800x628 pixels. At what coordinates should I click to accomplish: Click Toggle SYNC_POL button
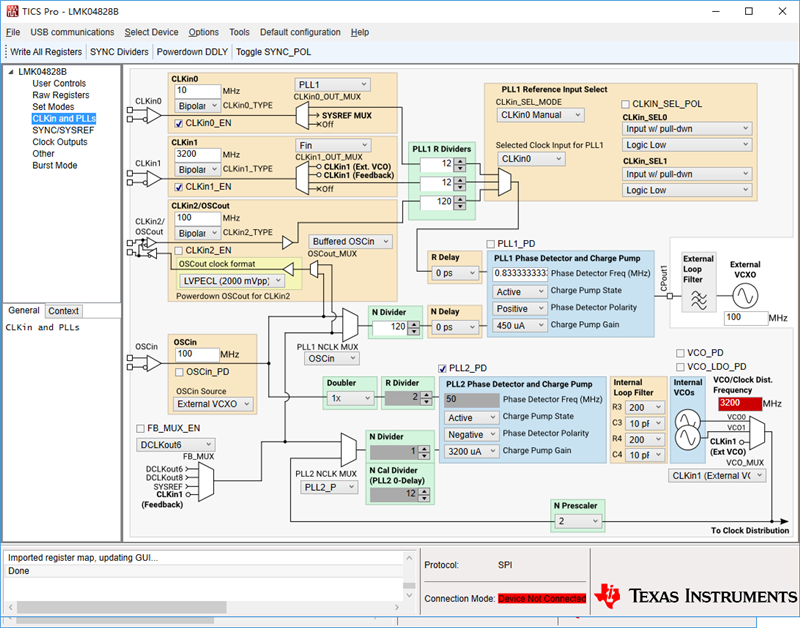[273, 52]
